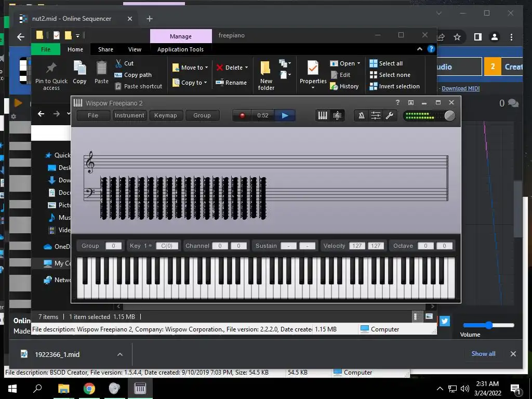
Task: Click Select all in the ribbon
Action: pyautogui.click(x=386, y=63)
